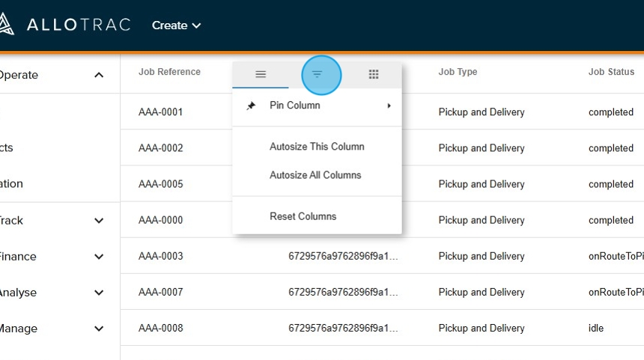Sort by Job Status column header
This screenshot has width=644, height=360.
click(x=611, y=72)
